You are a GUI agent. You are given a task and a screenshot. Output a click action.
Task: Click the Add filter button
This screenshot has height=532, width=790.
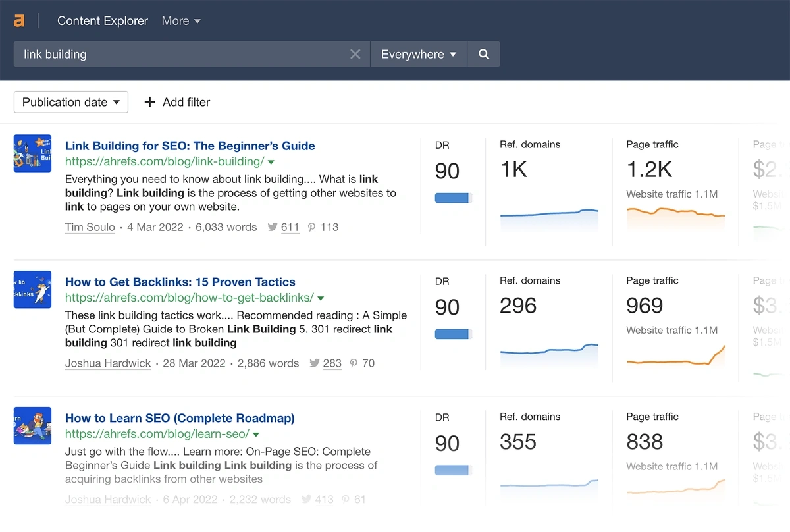coord(177,102)
